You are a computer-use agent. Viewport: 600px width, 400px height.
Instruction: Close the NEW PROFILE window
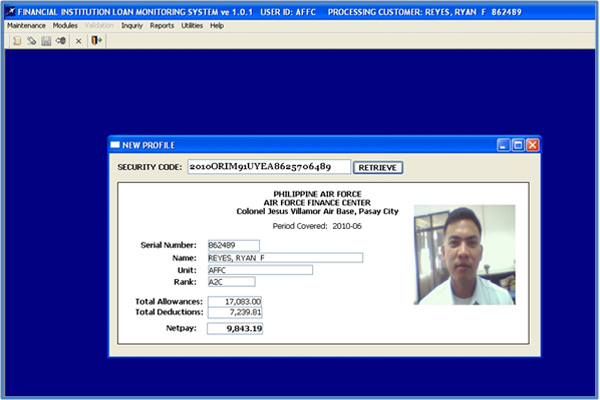(533, 145)
